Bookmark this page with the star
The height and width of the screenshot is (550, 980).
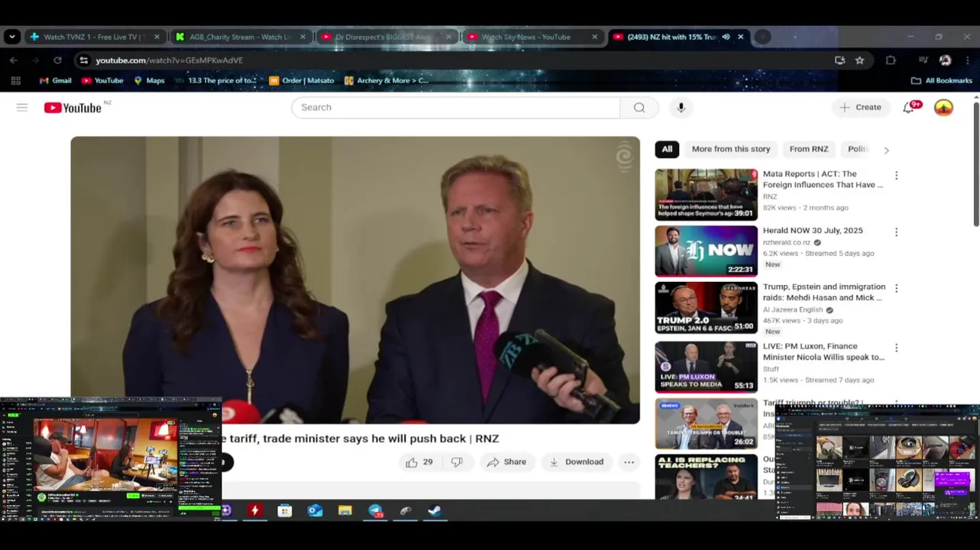[859, 60]
